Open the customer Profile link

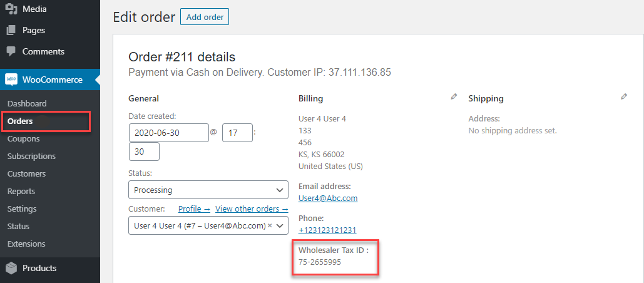[194, 208]
